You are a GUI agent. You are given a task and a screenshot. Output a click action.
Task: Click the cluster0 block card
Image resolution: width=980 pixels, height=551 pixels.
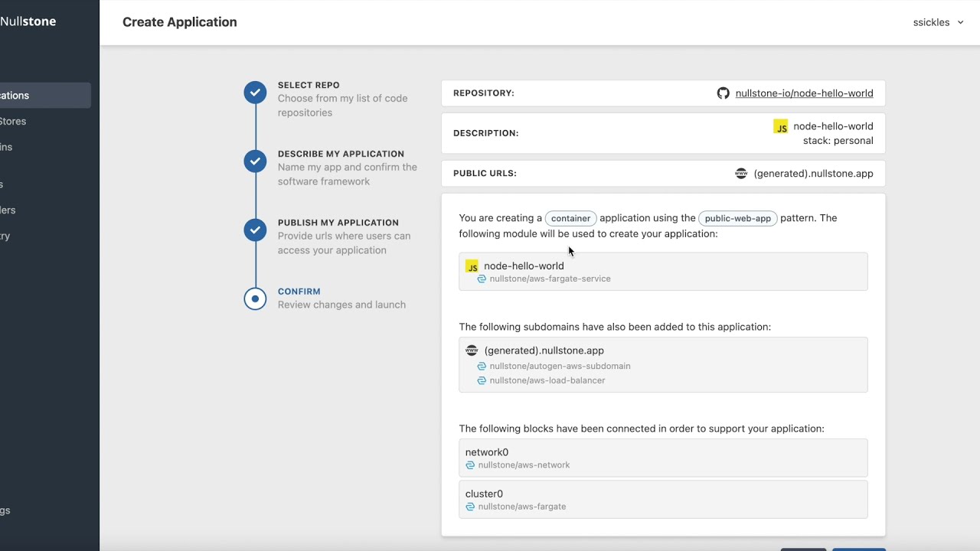[x=663, y=499]
